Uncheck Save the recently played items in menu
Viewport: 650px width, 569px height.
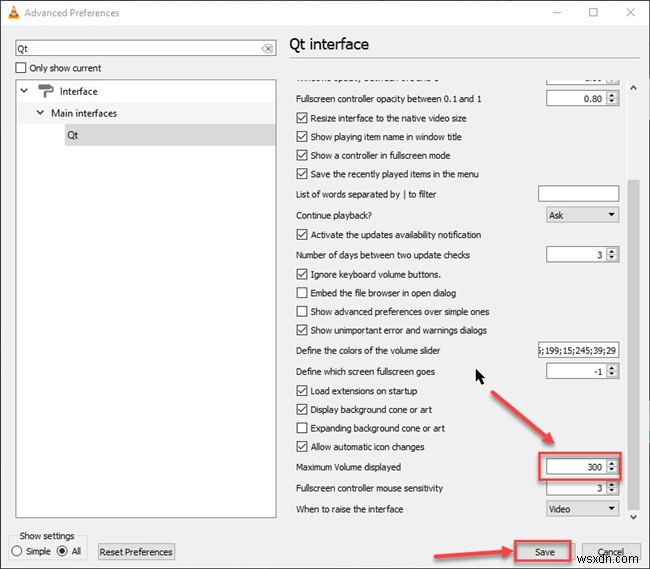pyautogui.click(x=302, y=174)
